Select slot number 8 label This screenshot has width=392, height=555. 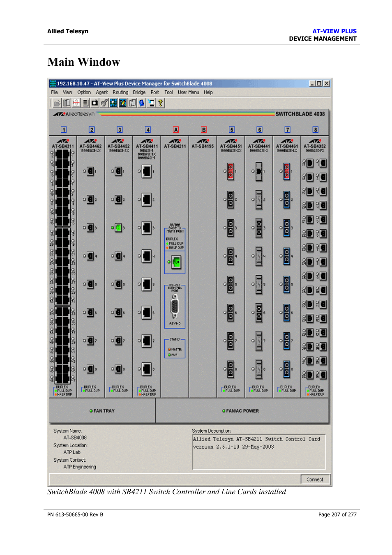(x=316, y=129)
